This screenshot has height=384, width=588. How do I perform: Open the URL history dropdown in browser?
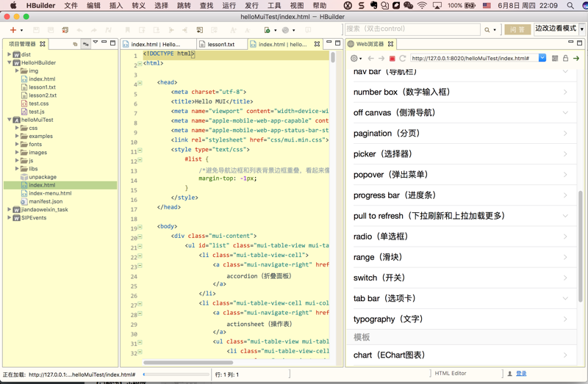542,58
